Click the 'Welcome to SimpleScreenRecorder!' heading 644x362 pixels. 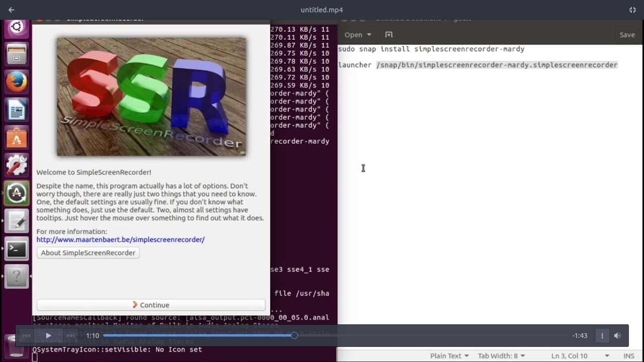[94, 172]
